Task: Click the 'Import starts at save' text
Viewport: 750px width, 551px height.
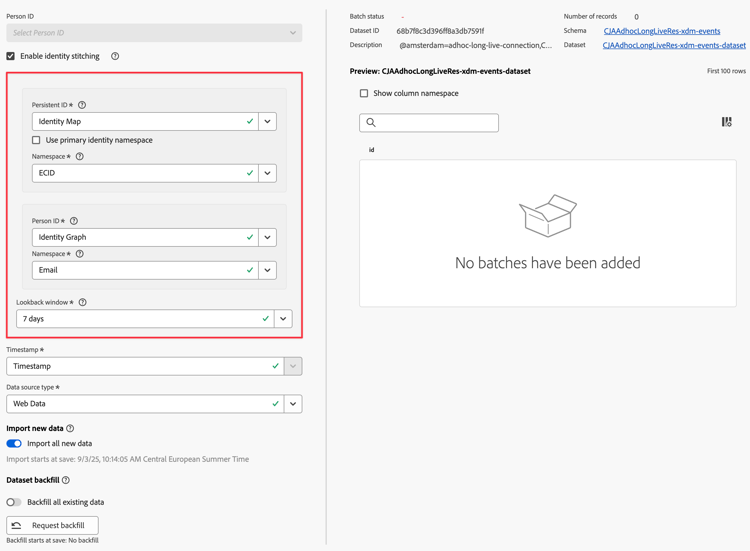Action: coord(128,459)
